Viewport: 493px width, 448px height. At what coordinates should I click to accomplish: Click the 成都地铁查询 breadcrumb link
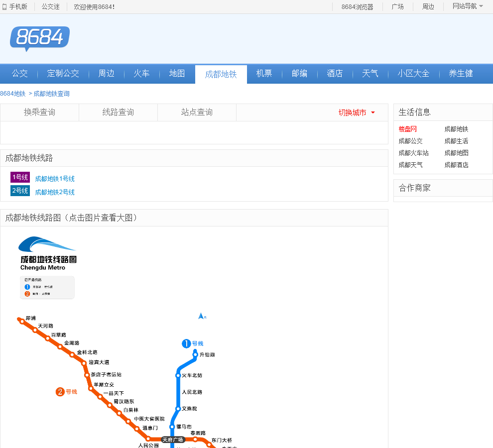(x=52, y=94)
